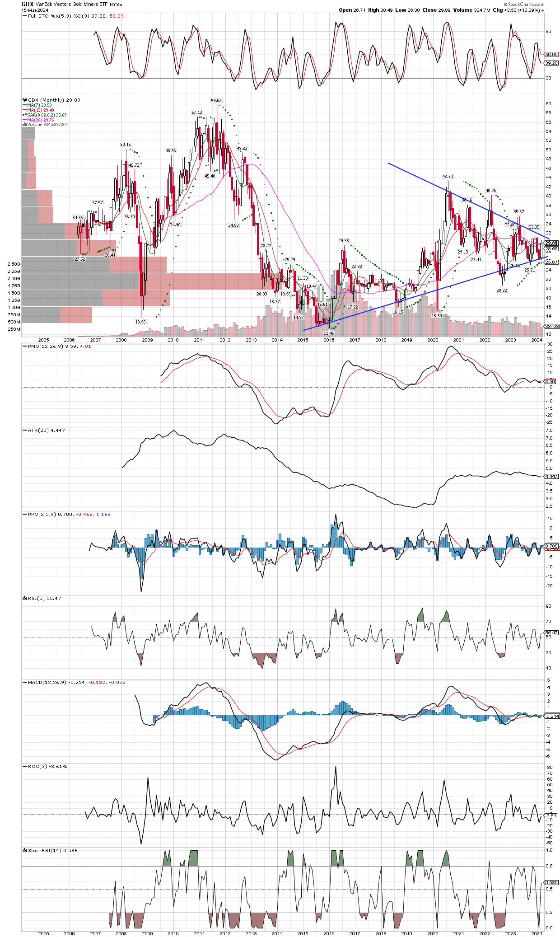This screenshot has width=560, height=937.
Task: Click the 15-Mar-2024 date label
Action: [x=35, y=10]
